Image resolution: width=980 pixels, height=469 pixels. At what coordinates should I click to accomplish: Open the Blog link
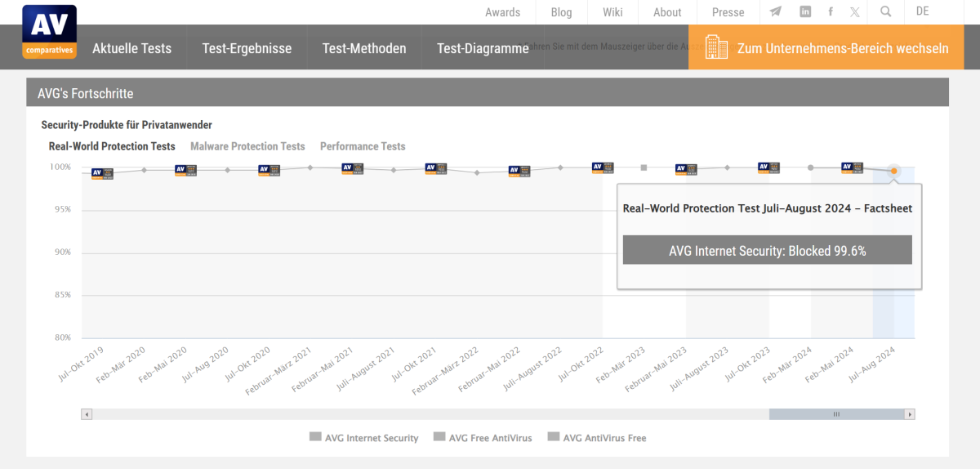tap(561, 12)
